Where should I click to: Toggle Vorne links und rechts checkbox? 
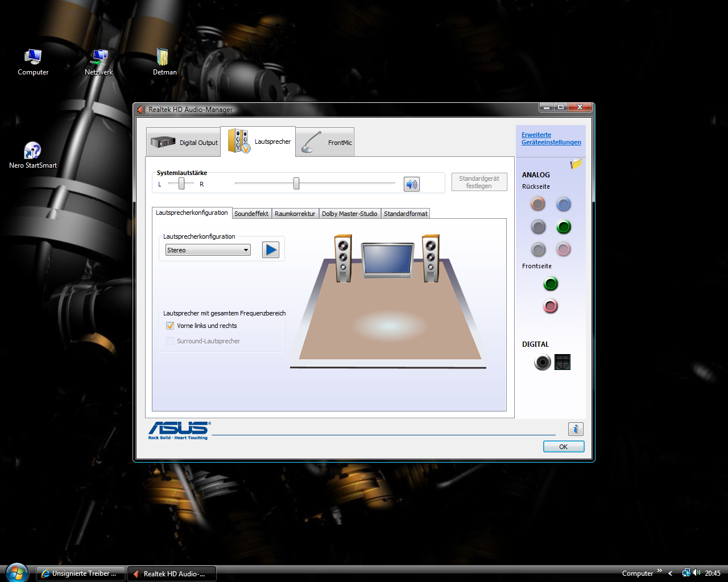click(x=170, y=326)
